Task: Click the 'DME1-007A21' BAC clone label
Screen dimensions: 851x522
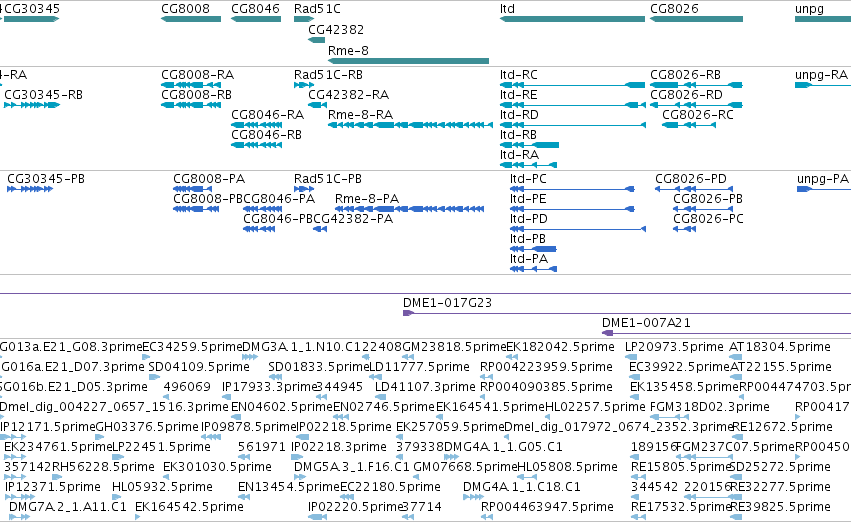Action: 646,323
